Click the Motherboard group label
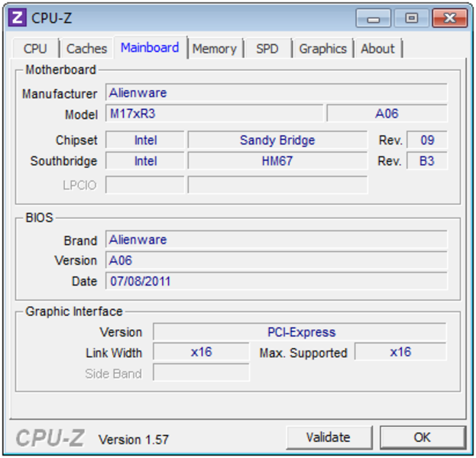 click(60, 69)
